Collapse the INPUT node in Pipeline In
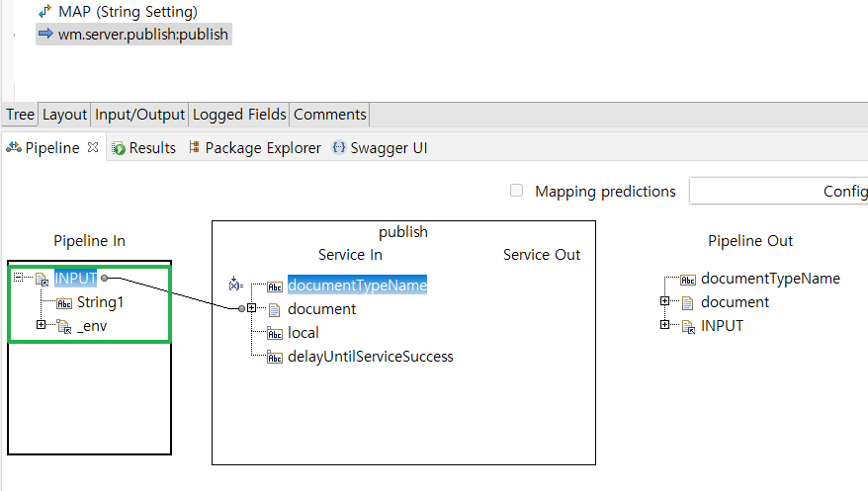This screenshot has height=491, width=868. 19,279
